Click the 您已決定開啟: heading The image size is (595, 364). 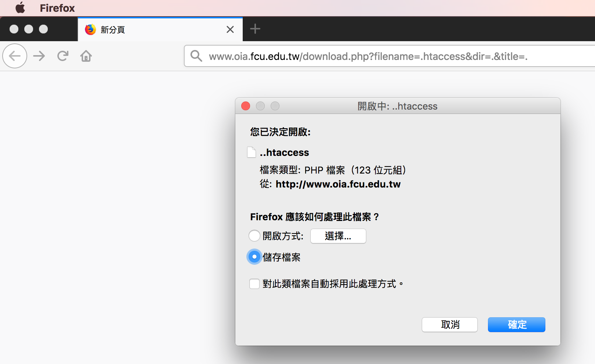click(x=280, y=132)
